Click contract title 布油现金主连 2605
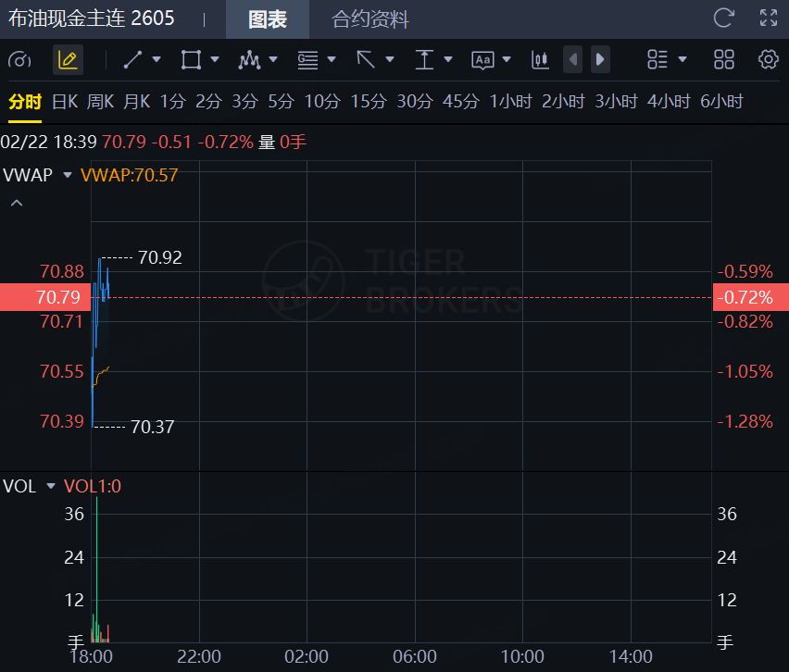This screenshot has height=672, width=789. click(x=91, y=19)
